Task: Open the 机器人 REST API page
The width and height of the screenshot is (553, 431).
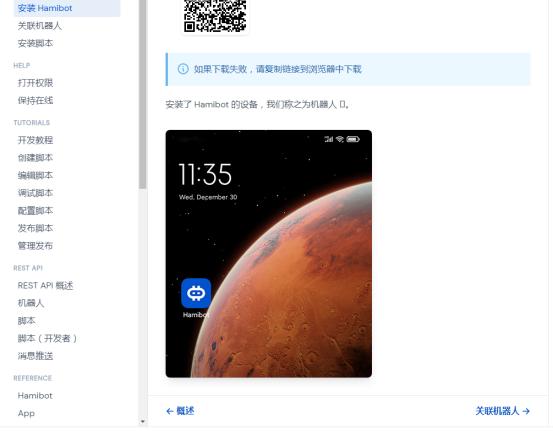Action: pos(31,303)
